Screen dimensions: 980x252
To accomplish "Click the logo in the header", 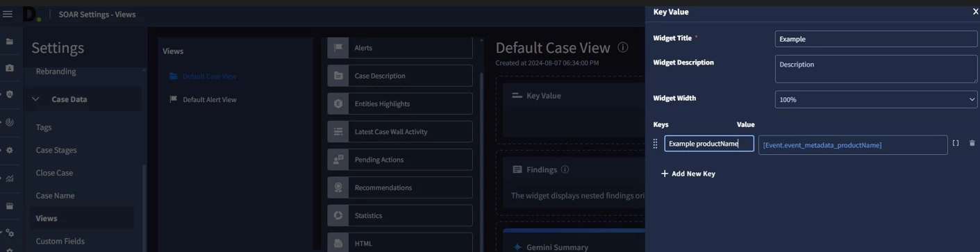I will tap(32, 14).
